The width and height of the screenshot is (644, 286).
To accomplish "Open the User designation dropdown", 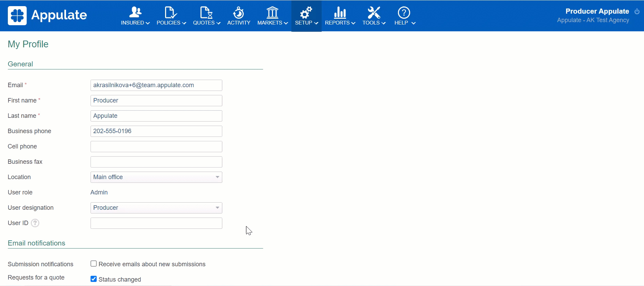I will pos(156,208).
